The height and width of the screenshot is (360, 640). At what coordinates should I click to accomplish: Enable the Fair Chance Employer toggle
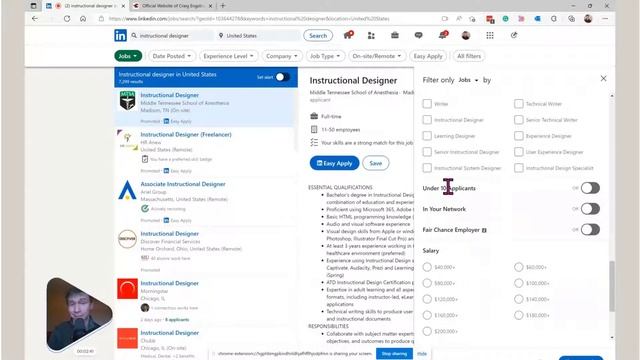click(x=590, y=229)
